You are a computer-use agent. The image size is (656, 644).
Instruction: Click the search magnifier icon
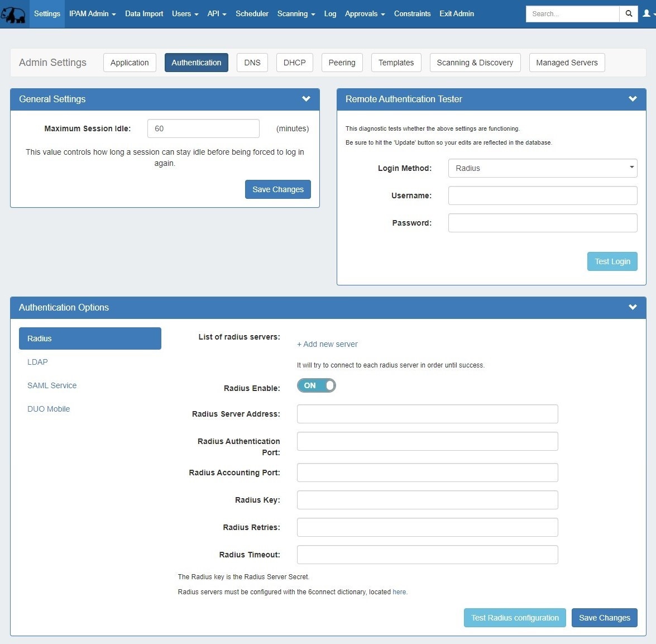coord(629,14)
